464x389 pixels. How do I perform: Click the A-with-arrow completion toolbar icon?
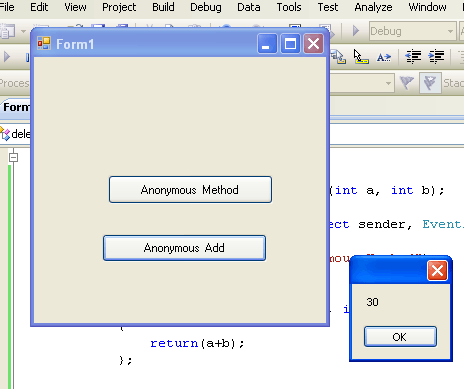pos(384,57)
